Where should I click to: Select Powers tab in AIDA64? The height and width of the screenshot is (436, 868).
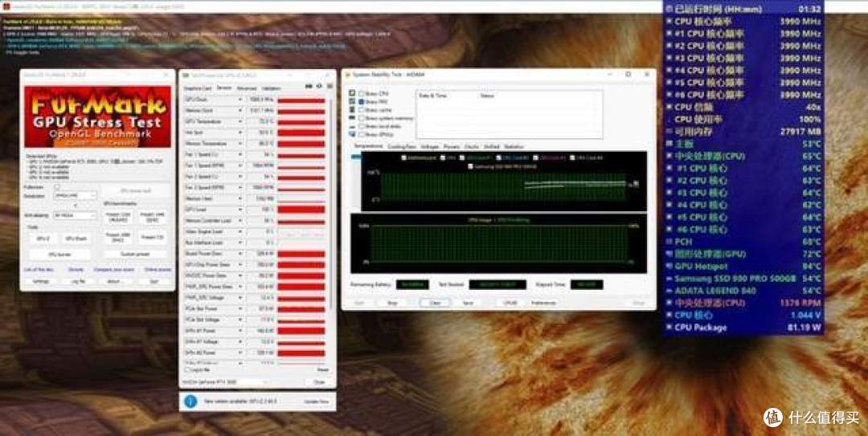tap(452, 147)
